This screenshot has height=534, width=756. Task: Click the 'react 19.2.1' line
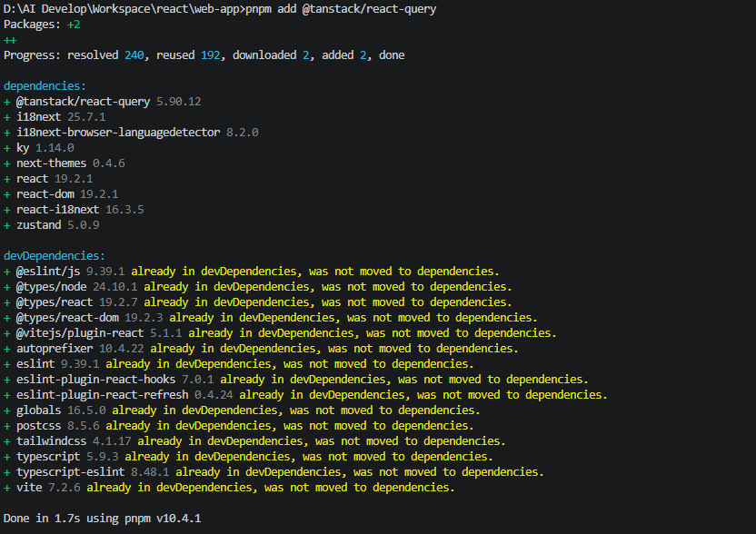(48, 179)
